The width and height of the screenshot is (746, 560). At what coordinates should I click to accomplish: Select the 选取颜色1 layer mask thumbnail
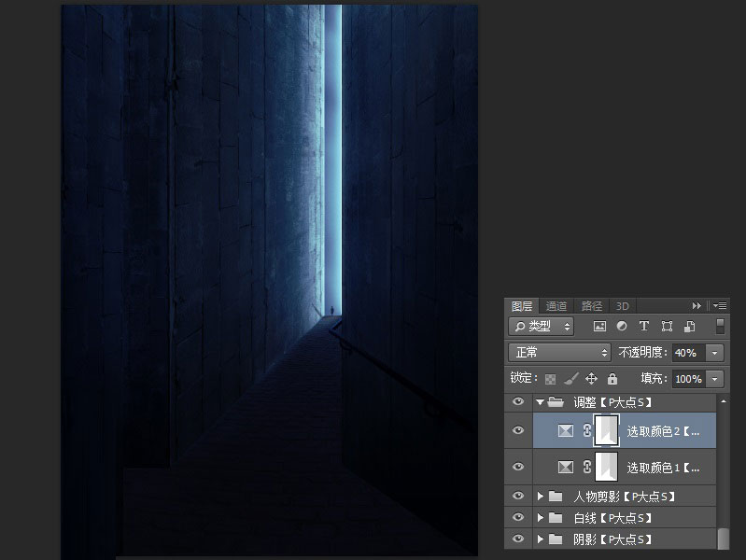(x=607, y=468)
